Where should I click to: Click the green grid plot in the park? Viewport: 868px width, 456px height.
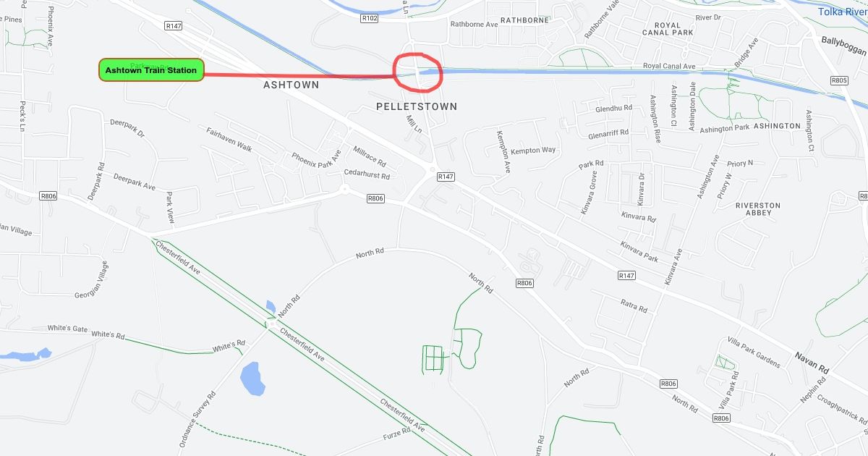pyautogui.click(x=432, y=358)
